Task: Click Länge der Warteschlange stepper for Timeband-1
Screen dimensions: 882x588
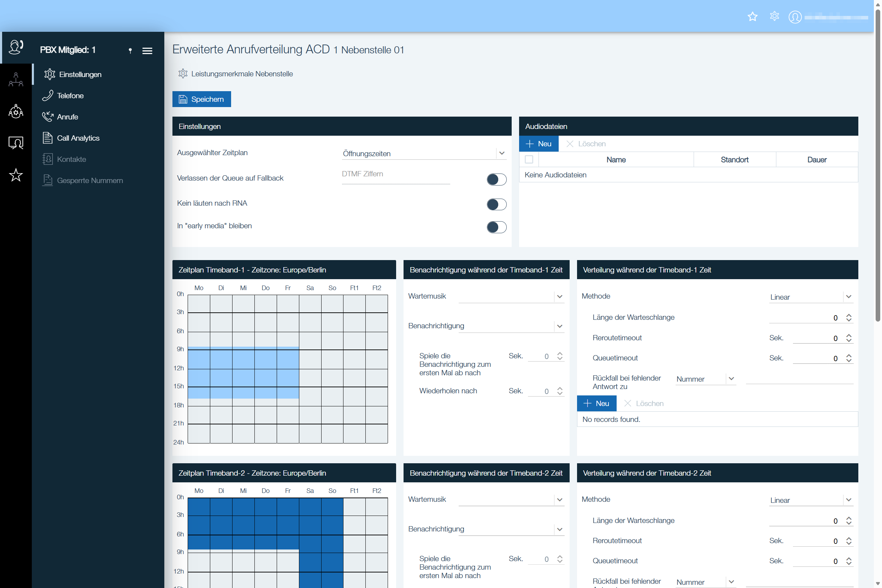Action: point(849,318)
